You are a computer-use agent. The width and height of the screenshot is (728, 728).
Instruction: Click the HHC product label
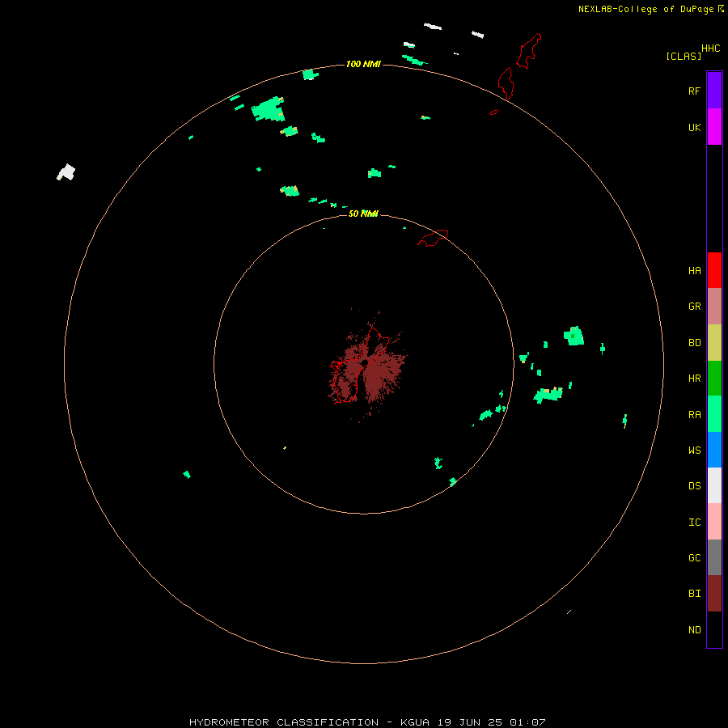710,49
